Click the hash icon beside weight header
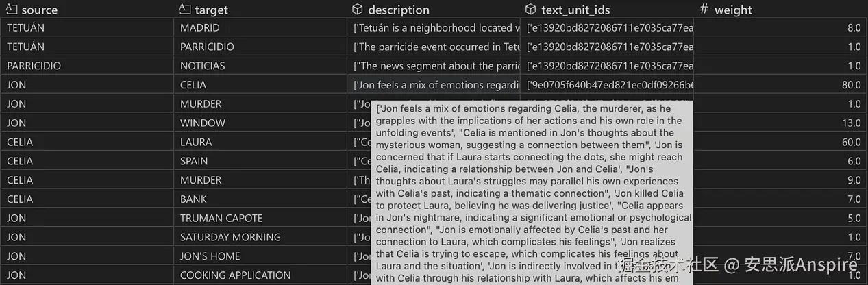 click(x=704, y=10)
